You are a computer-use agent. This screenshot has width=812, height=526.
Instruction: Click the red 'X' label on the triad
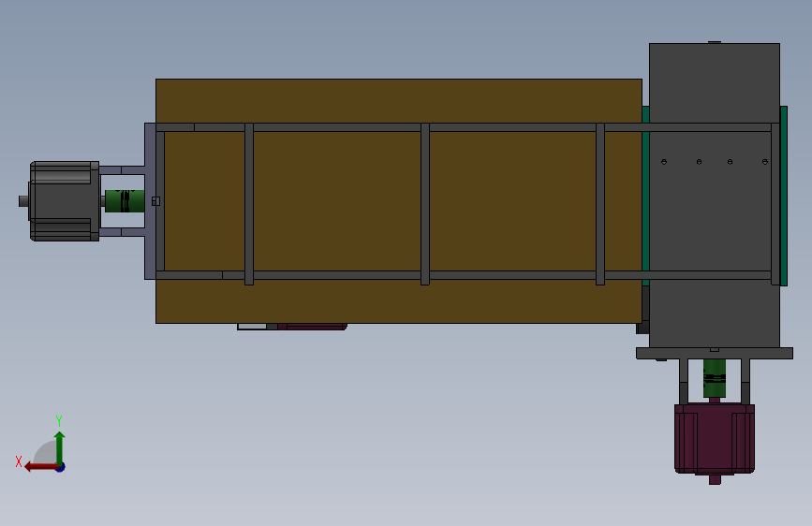[19, 461]
